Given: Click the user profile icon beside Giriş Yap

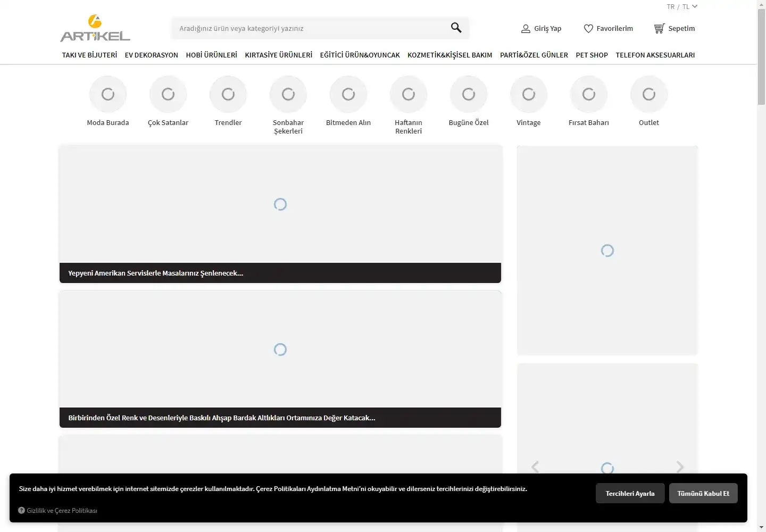Looking at the screenshot, I should point(526,29).
